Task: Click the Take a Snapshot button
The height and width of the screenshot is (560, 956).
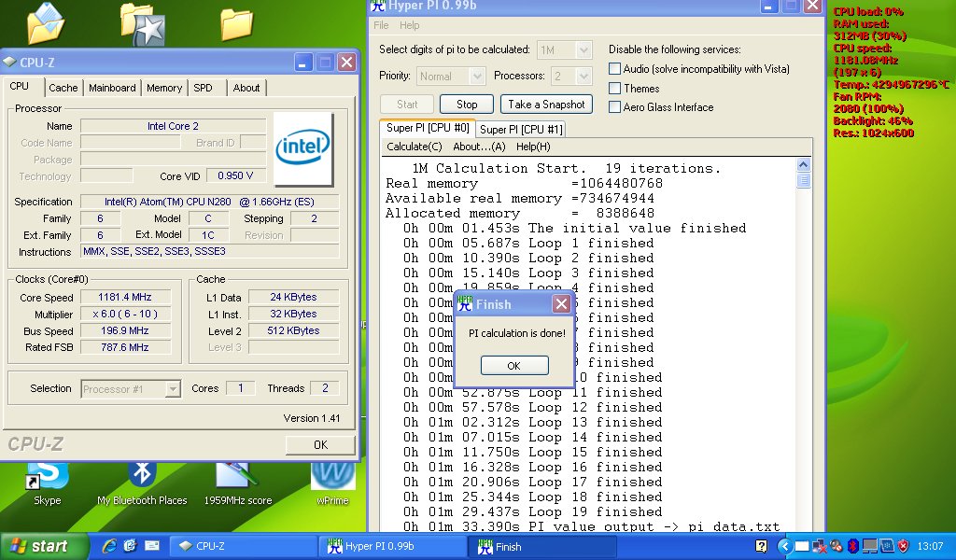Action: (x=546, y=105)
